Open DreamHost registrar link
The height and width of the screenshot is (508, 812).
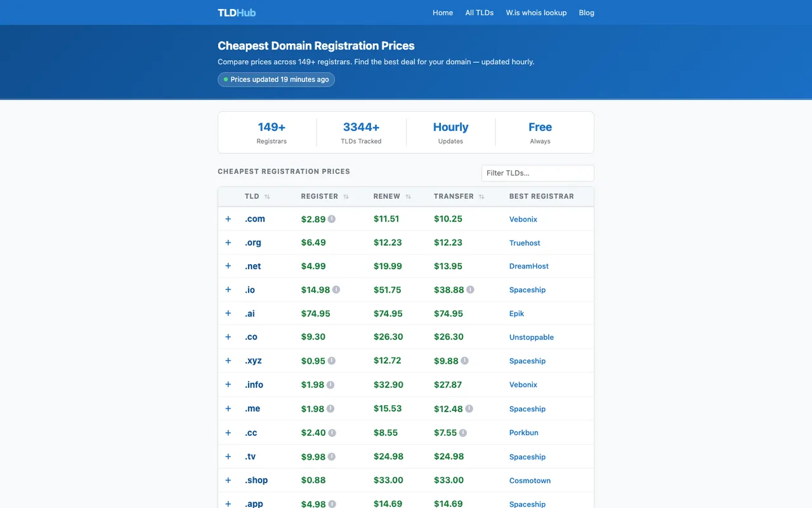[529, 266]
